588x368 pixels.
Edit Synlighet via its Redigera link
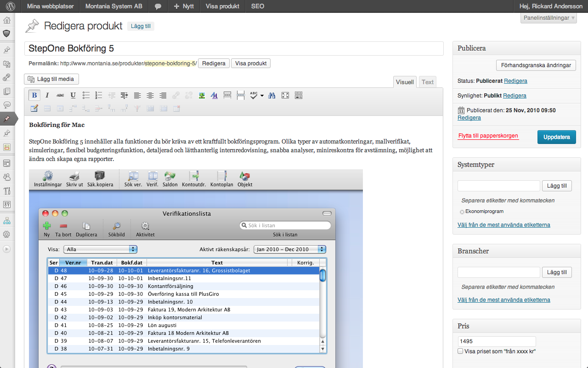coord(514,96)
